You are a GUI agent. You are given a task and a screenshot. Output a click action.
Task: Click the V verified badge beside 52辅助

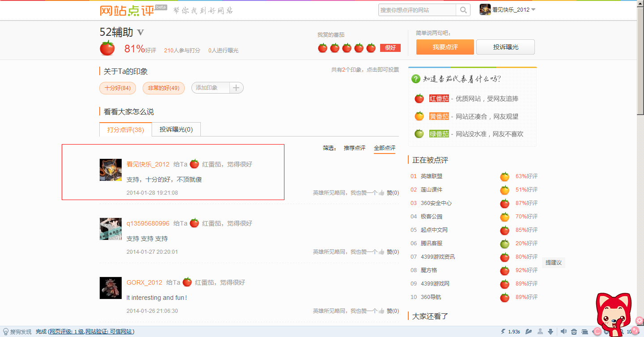140,32
